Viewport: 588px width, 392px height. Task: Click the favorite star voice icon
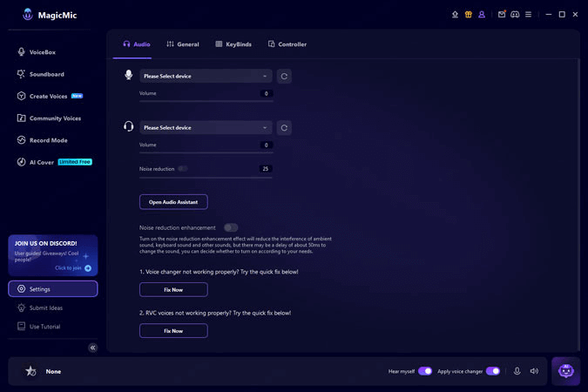pyautogui.click(x=30, y=371)
